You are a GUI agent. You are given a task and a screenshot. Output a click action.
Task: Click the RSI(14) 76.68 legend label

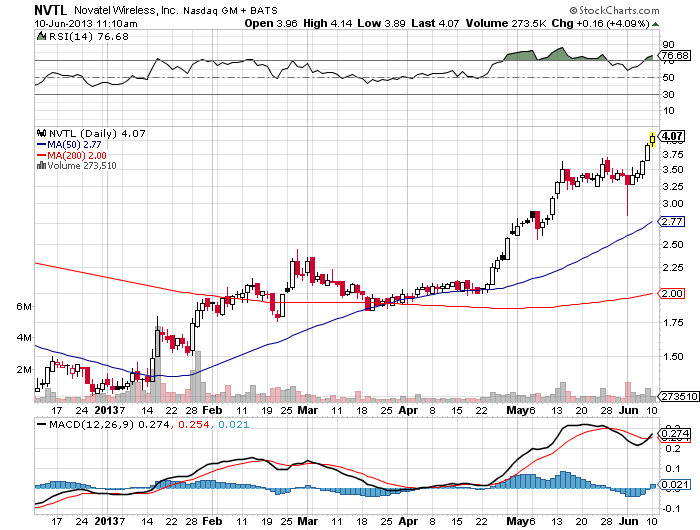[89, 37]
